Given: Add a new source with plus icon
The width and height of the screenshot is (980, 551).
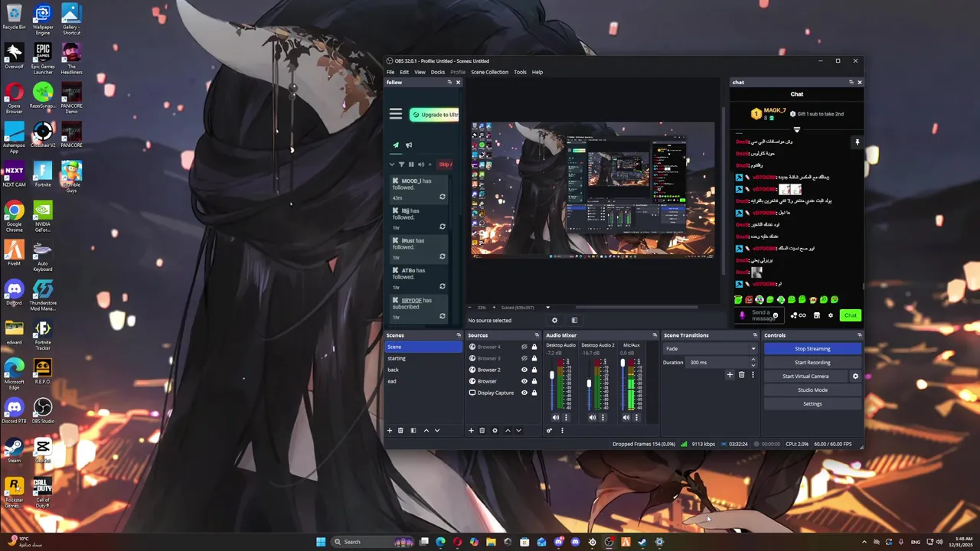Looking at the screenshot, I should pyautogui.click(x=471, y=430).
